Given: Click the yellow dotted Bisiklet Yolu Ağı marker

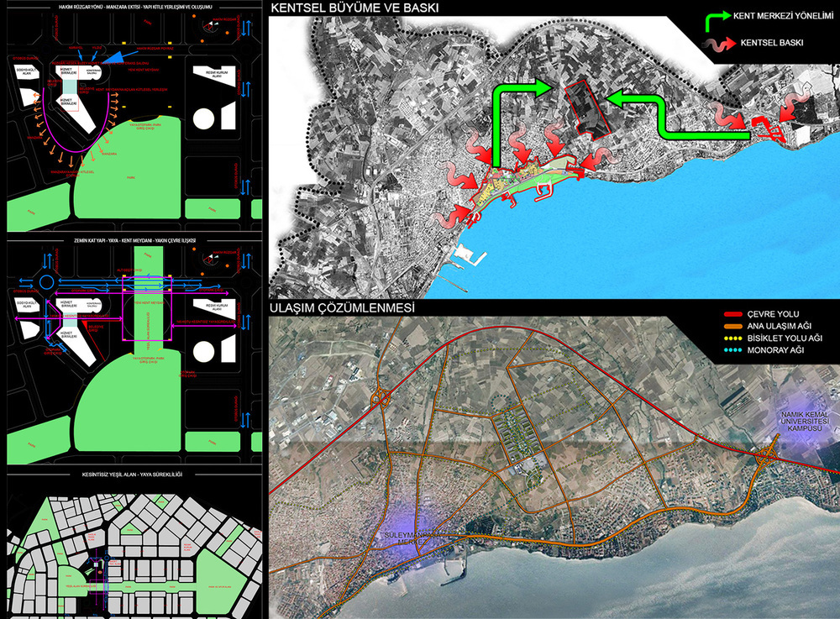Looking at the screenshot, I should pyautogui.click(x=732, y=338).
